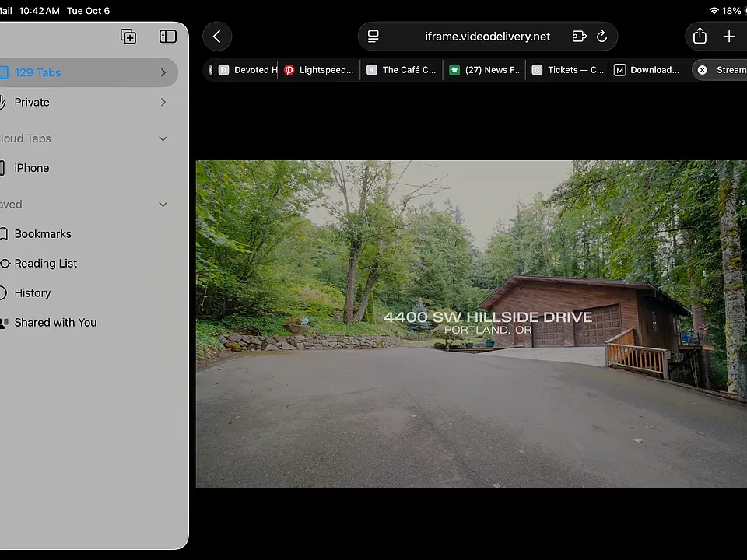The height and width of the screenshot is (560, 747).
Task: Add a new tab with plus icon
Action: point(729,37)
